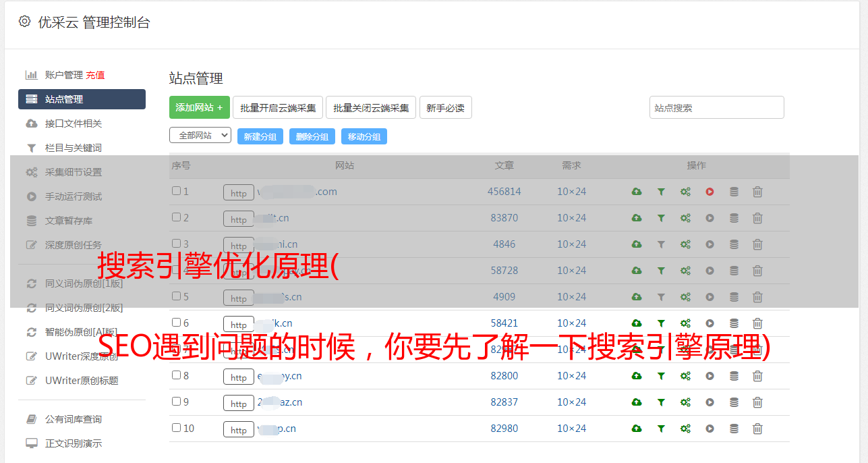Viewport: 868px width, 463px height.
Task: Click the play icon in row 2
Action: tap(710, 218)
